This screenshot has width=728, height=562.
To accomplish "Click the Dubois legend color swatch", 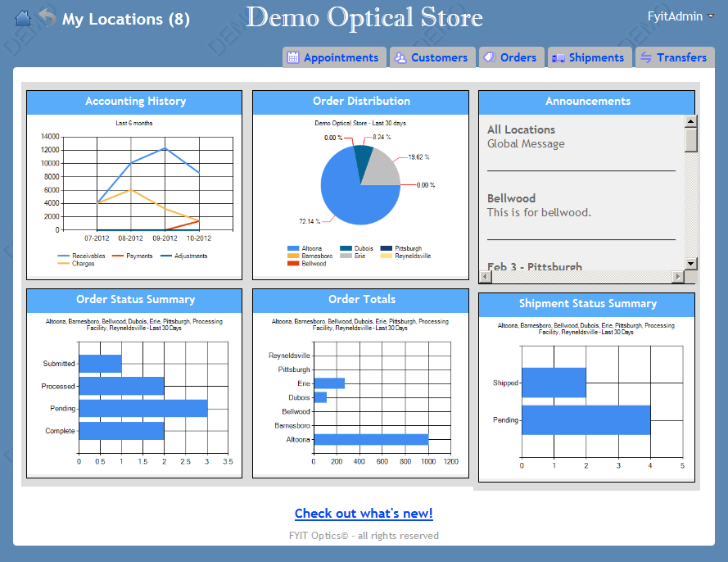I will click(346, 248).
